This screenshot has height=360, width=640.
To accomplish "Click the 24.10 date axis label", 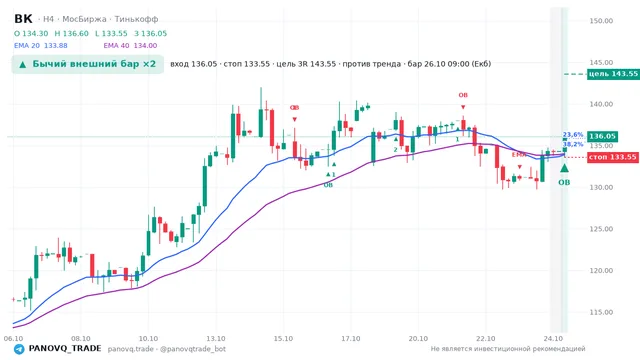I will pos(553,339).
